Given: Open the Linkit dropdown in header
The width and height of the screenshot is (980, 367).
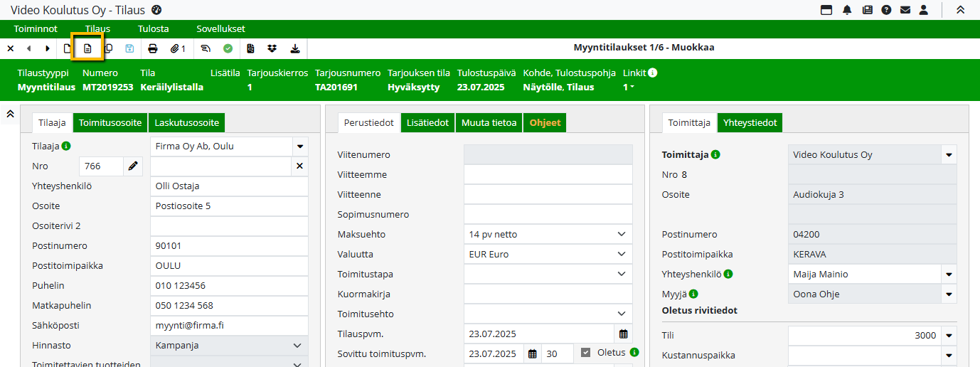Looking at the screenshot, I should (x=629, y=87).
